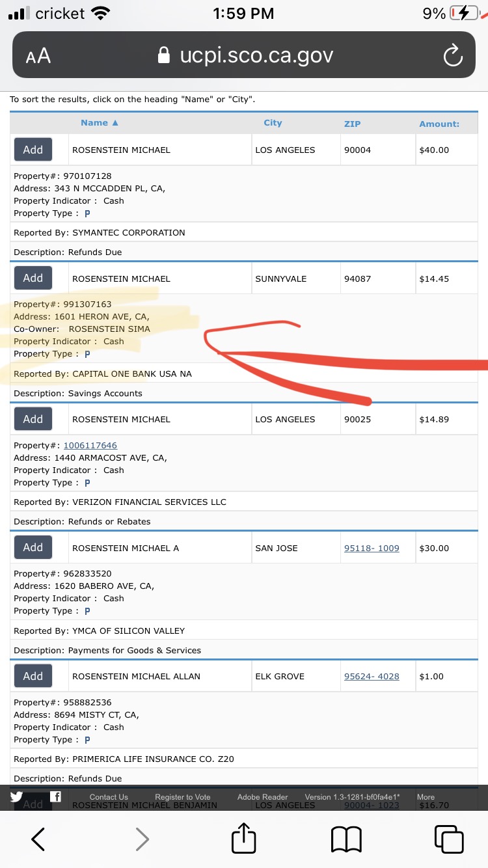
Task: Click the Amount column heading
Action: 439,124
